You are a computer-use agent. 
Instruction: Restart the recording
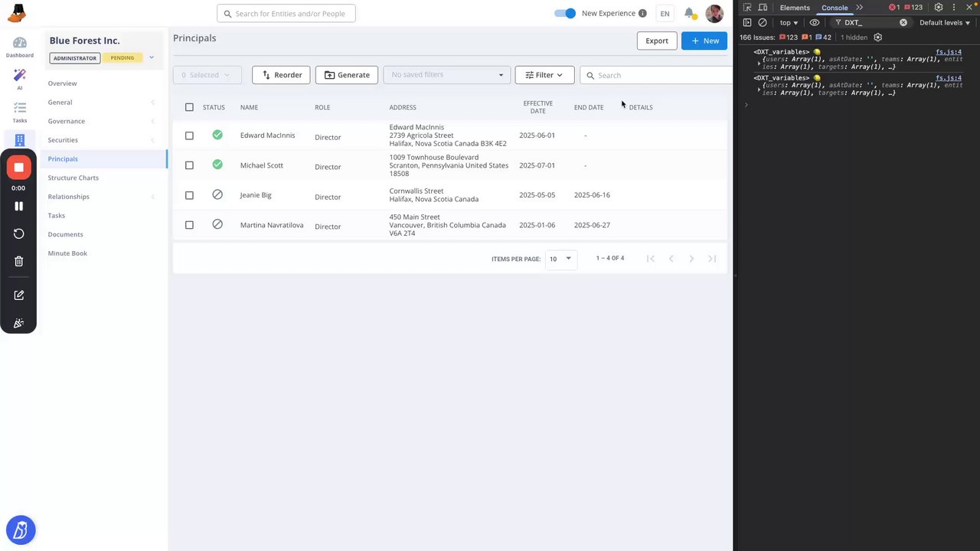click(x=19, y=233)
